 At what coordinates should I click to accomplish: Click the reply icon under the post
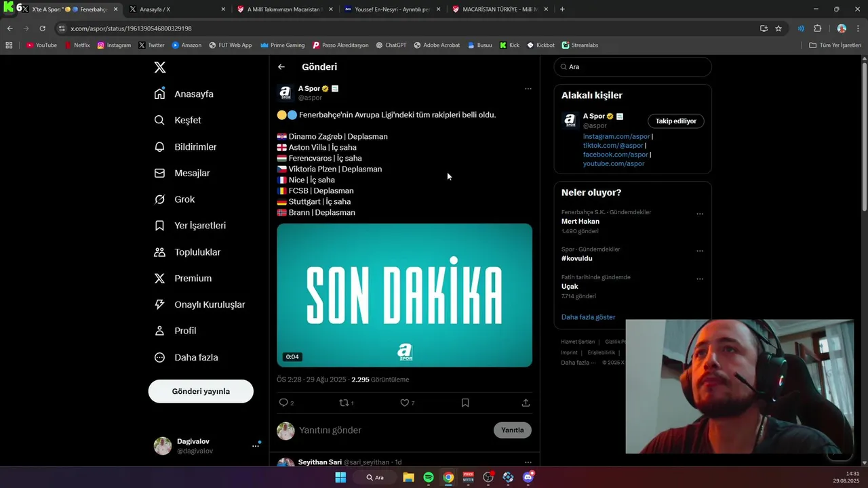284,403
